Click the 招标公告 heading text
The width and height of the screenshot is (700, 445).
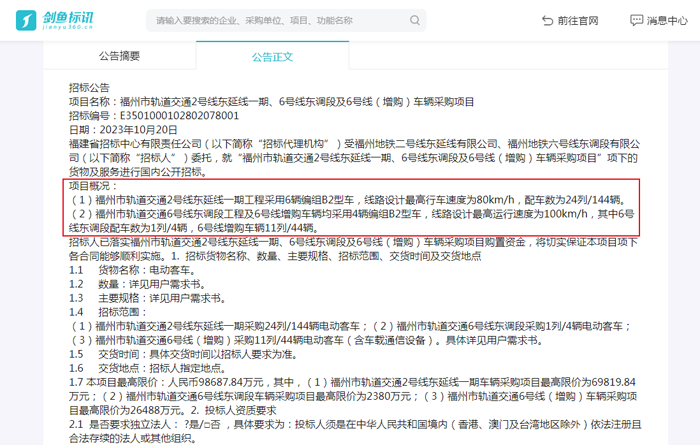click(89, 87)
